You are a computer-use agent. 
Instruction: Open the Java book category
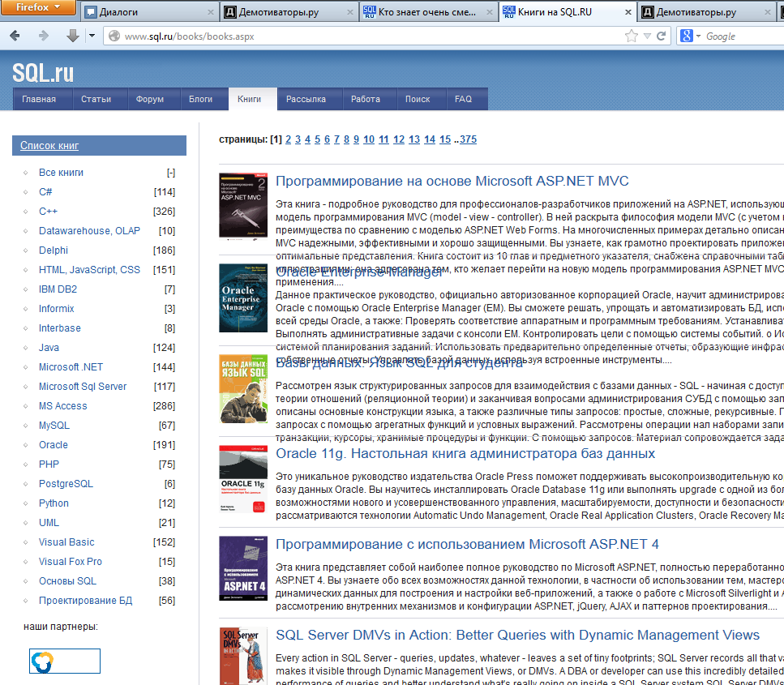tap(49, 348)
